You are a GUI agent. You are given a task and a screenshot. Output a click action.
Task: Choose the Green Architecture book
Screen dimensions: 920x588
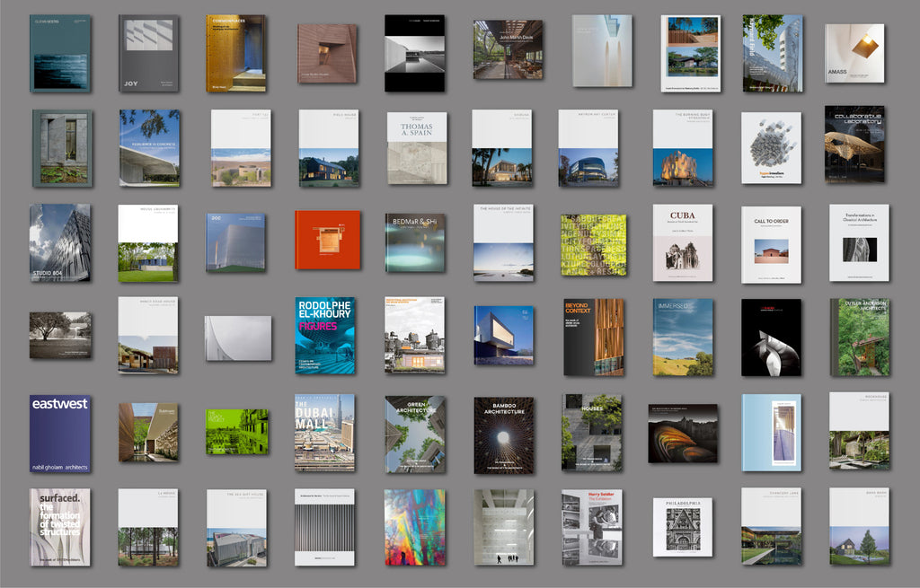coord(415,434)
